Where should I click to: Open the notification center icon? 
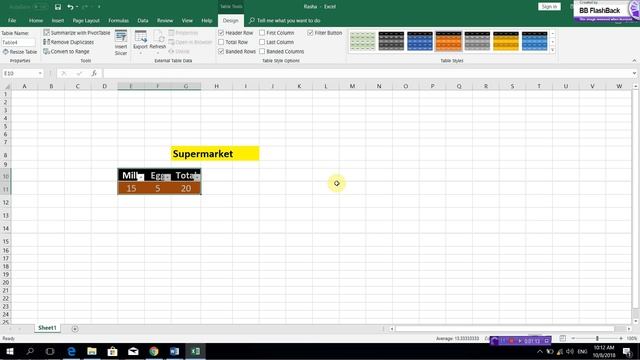pyautogui.click(x=628, y=351)
